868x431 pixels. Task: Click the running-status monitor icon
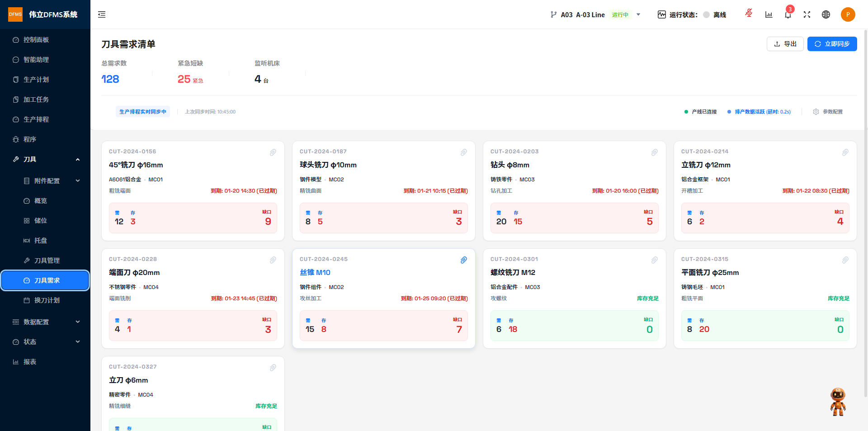pos(662,14)
